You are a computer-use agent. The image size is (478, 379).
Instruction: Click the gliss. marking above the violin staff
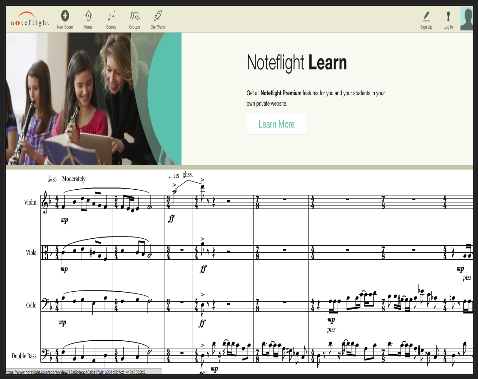[x=188, y=174]
